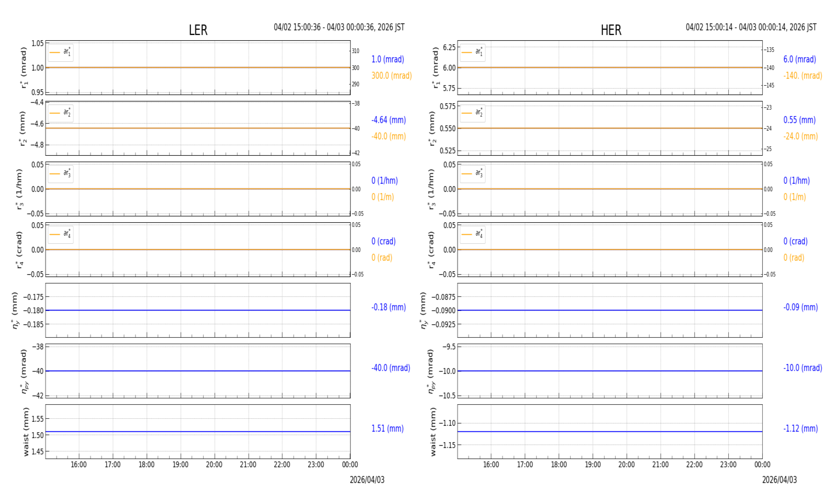Click the HER panel title
The height and width of the screenshot is (504, 824).
(611, 30)
